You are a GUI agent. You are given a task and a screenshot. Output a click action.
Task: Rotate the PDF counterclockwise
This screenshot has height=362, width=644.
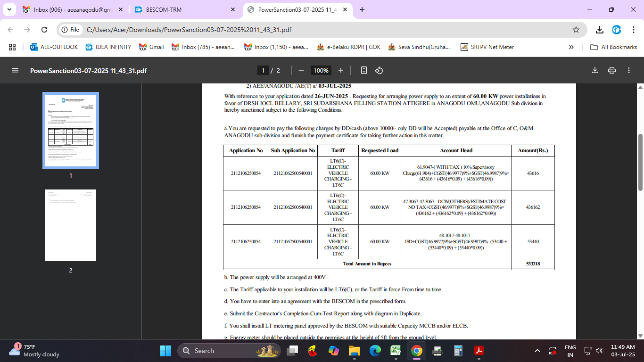[x=379, y=70]
